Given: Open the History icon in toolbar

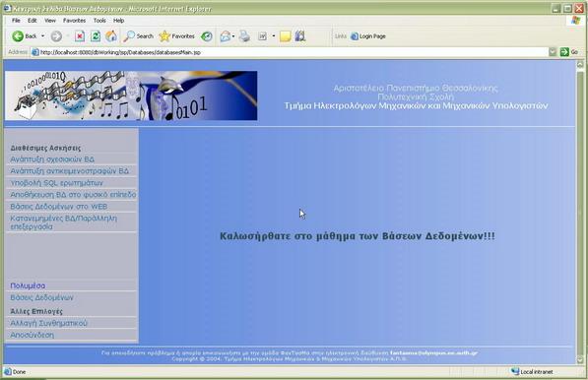Looking at the screenshot, I should click(x=206, y=36).
